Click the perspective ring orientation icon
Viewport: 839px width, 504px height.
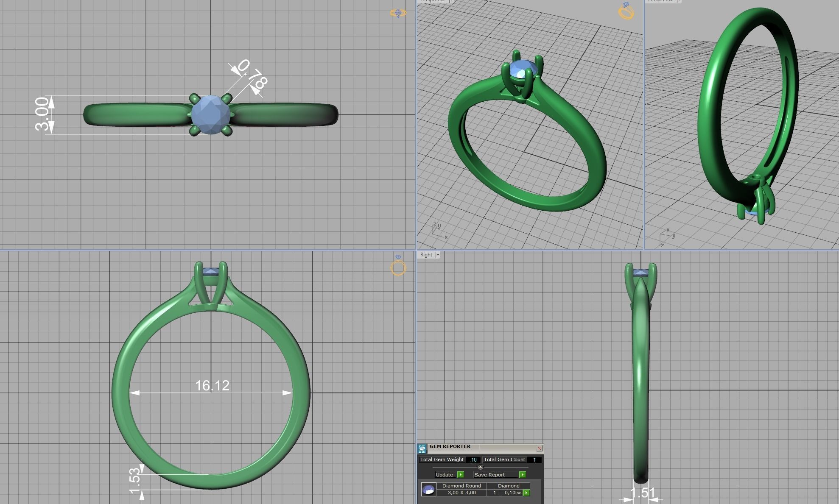click(626, 11)
